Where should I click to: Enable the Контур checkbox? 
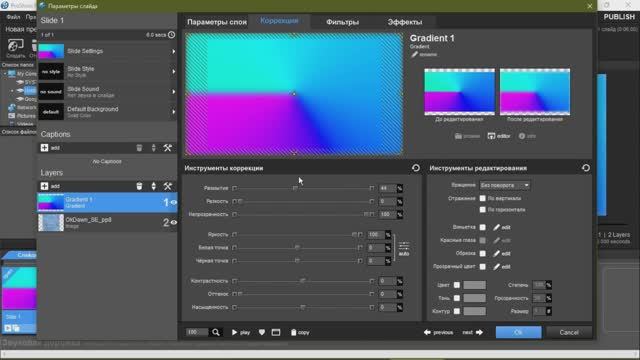tap(457, 311)
